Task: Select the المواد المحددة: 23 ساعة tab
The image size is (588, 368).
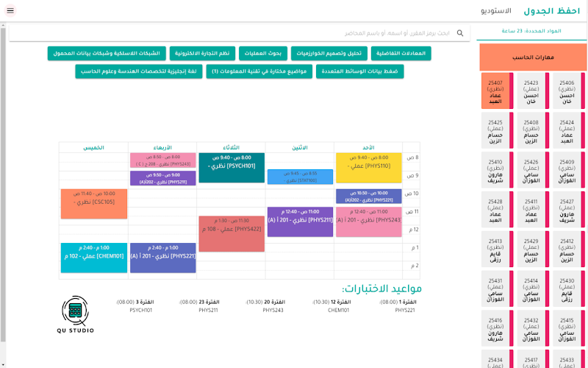Action: click(x=531, y=31)
